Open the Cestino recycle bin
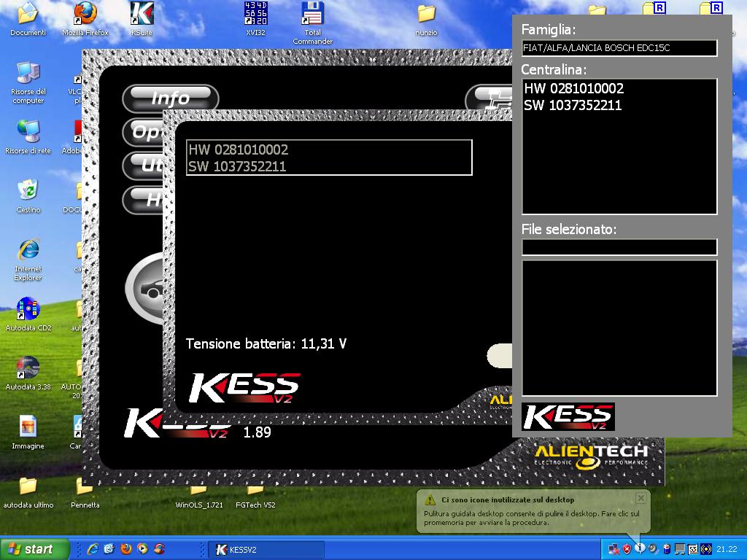 tap(28, 195)
